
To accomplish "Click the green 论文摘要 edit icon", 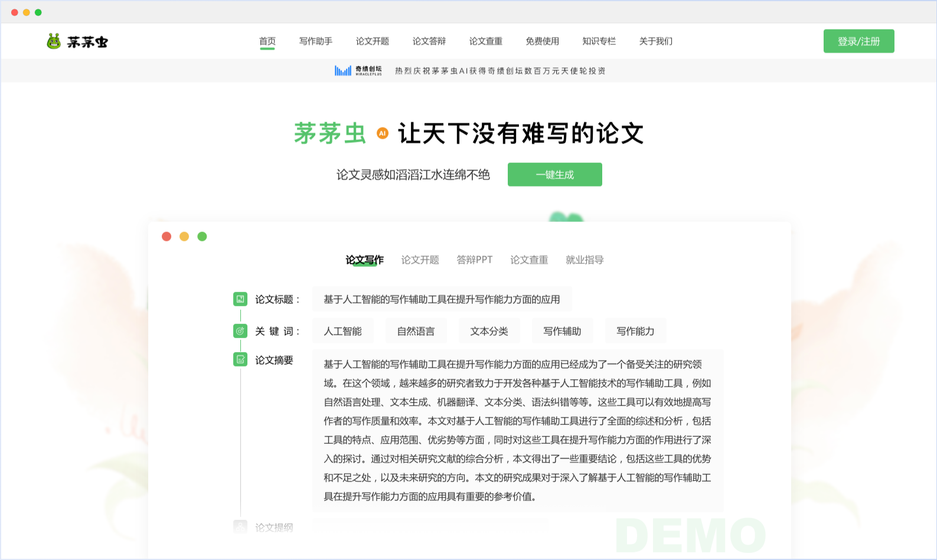I will coord(240,359).
